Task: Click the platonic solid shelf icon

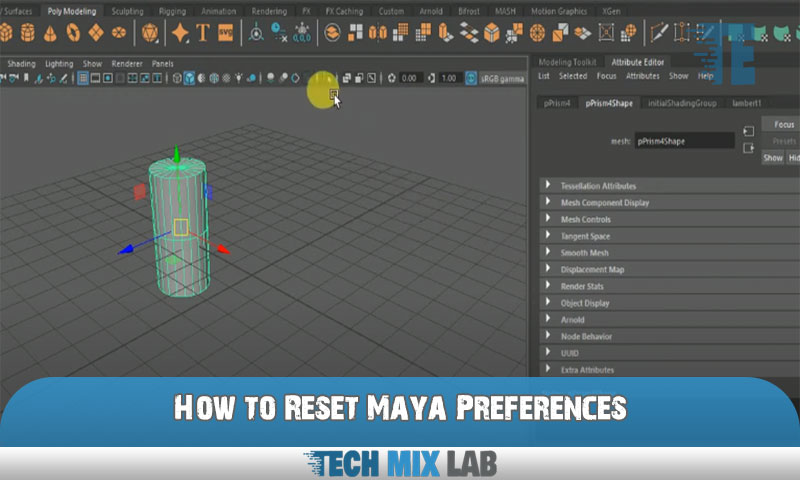Action: point(149,33)
